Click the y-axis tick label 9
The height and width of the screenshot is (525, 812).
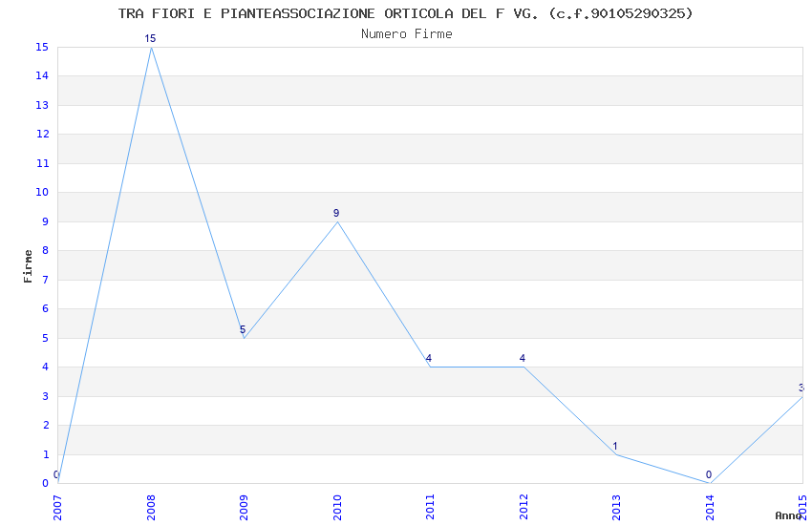coord(46,221)
